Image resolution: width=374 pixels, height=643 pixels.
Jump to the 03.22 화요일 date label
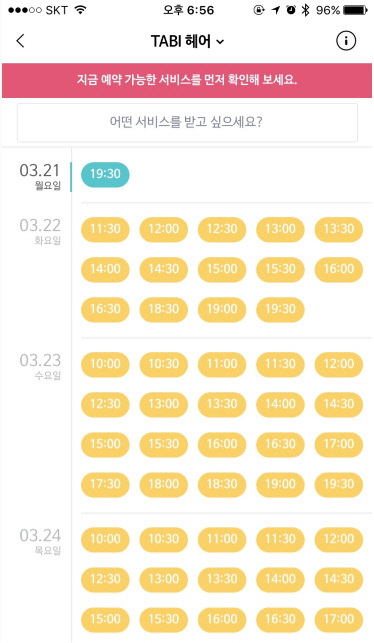(40, 231)
